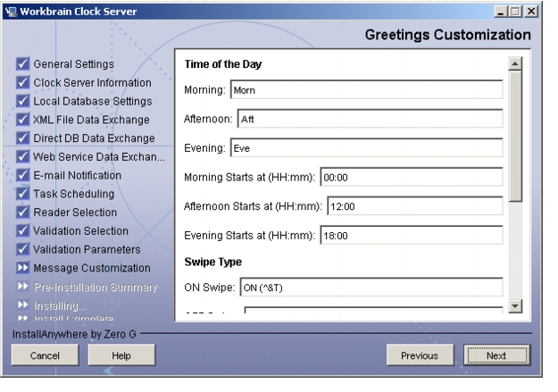The height and width of the screenshot is (392, 558).
Task: Edit the Morning greeting field
Action: [367, 89]
